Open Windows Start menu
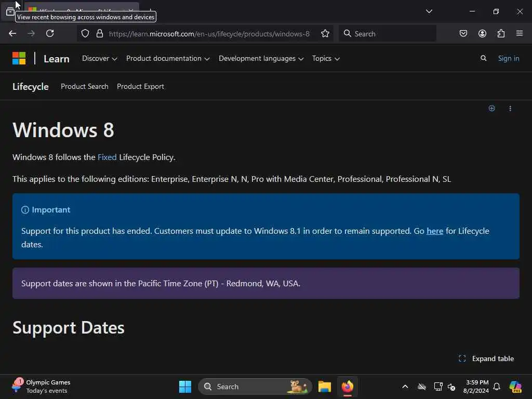The image size is (532, 399). (x=185, y=387)
